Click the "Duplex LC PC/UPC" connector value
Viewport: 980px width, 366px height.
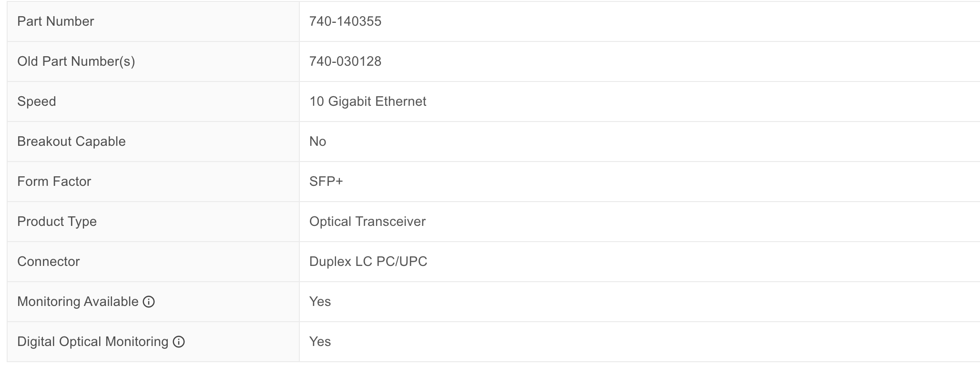(x=368, y=262)
